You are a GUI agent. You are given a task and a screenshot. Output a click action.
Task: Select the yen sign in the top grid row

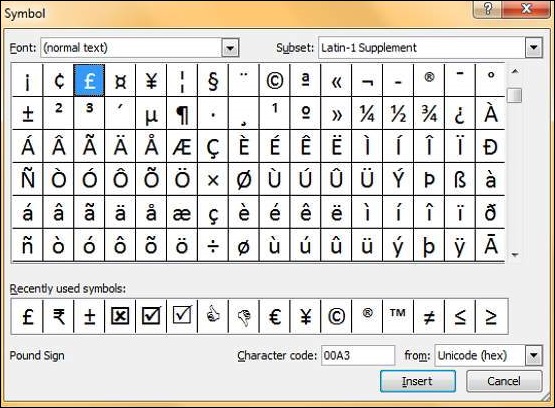click(x=151, y=80)
